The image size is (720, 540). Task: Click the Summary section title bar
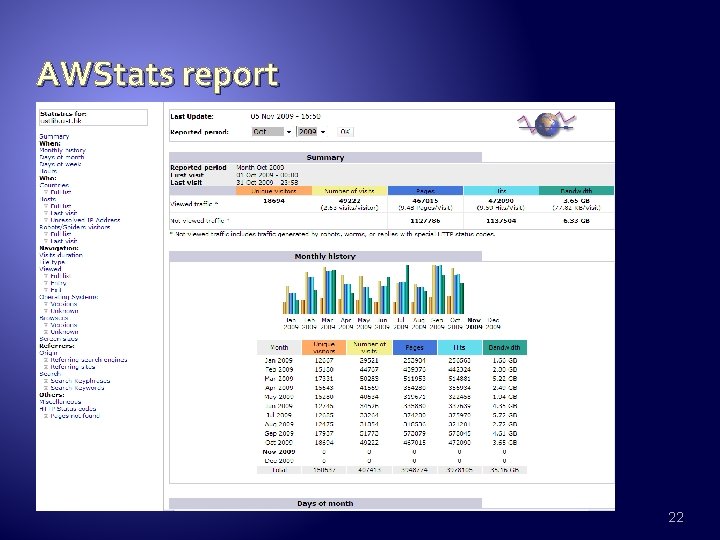coord(326,158)
